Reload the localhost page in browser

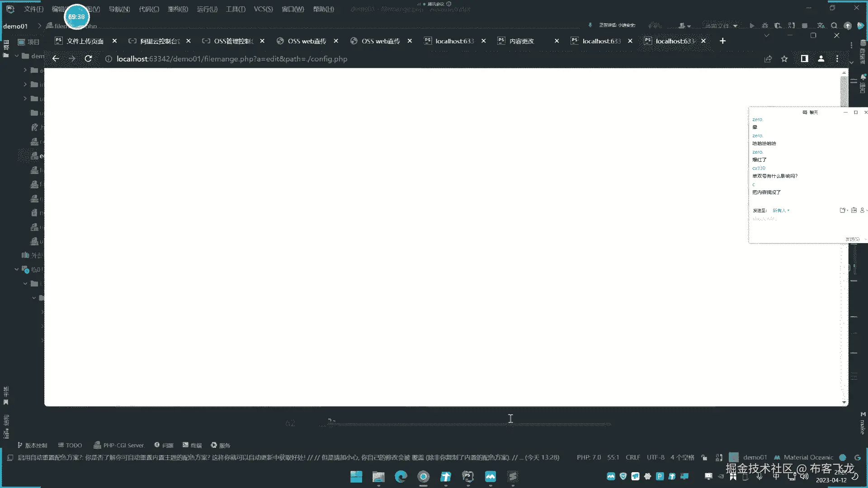point(88,59)
